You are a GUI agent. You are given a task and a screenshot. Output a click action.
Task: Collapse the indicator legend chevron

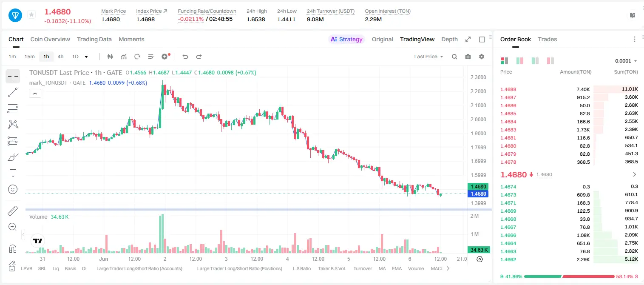35,94
